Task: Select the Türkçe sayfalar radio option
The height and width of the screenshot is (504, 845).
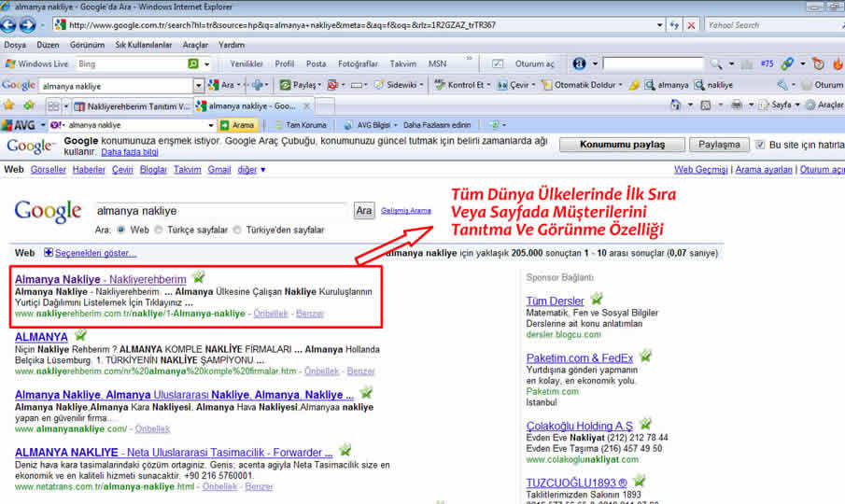Action: [159, 230]
